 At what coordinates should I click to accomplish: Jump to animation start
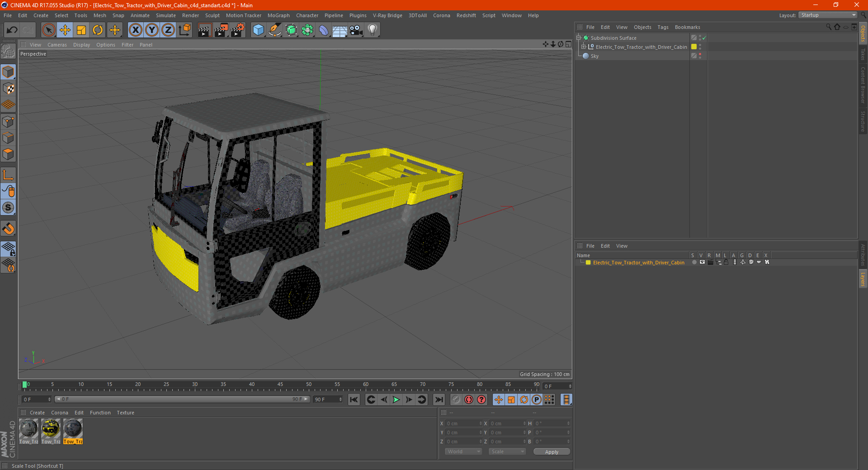pyautogui.click(x=354, y=399)
